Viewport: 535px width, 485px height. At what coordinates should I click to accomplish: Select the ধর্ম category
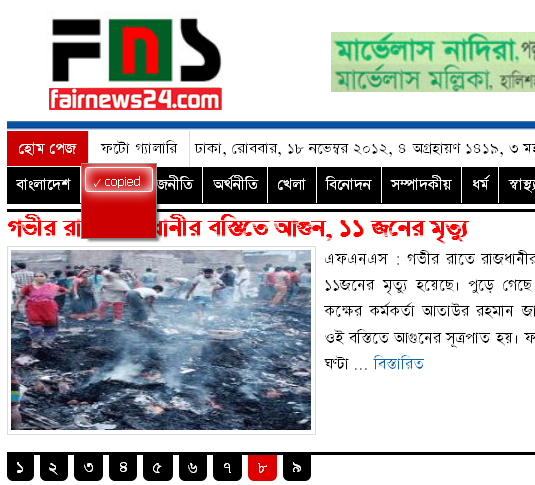(480, 185)
